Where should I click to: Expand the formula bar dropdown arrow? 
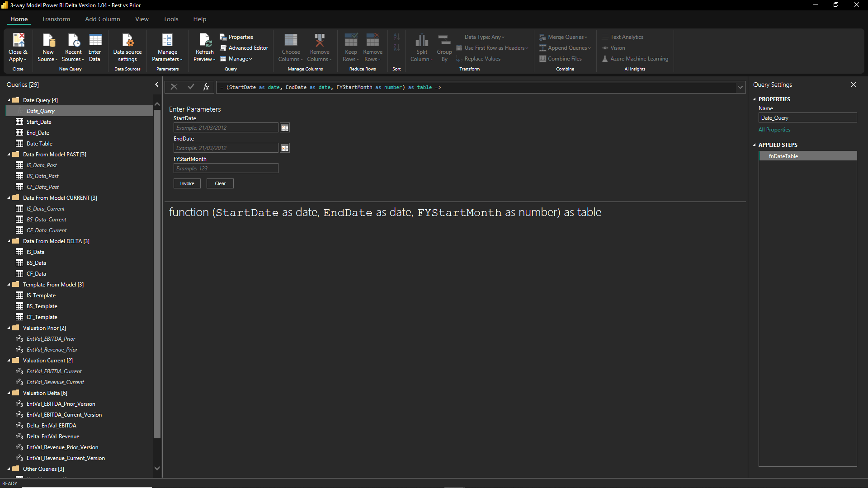pos(740,87)
